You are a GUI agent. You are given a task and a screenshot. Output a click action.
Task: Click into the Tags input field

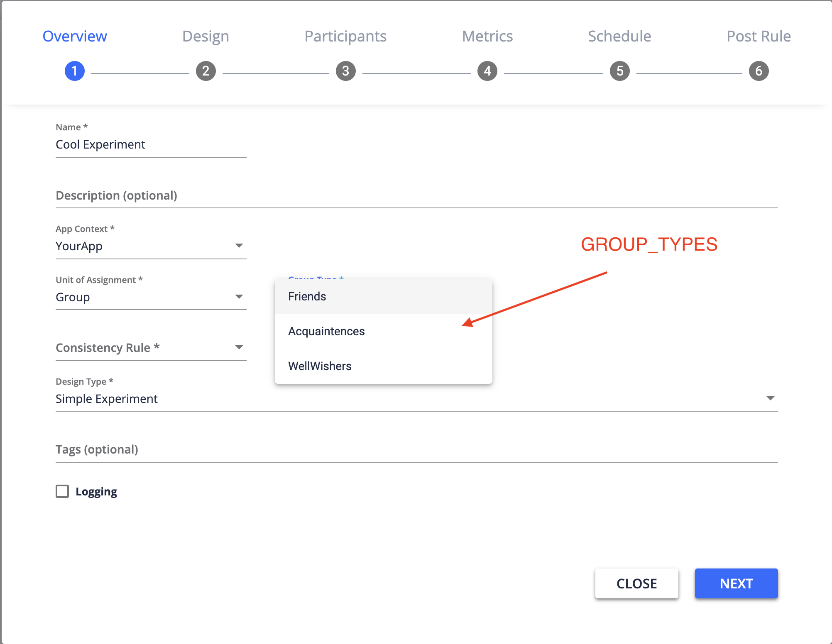(x=416, y=450)
